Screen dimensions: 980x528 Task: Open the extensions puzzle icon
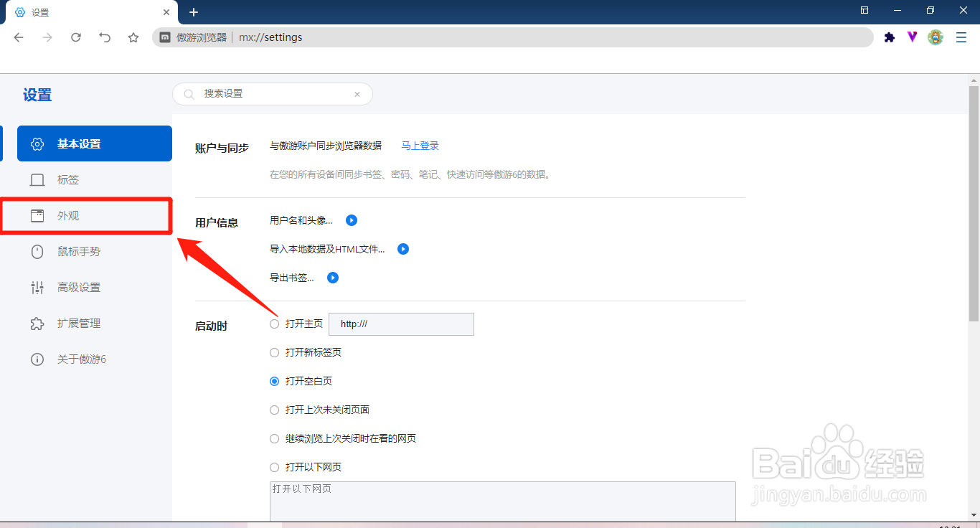[890, 37]
